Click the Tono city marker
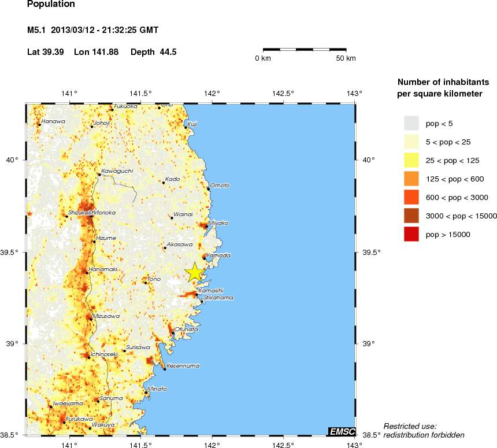497x448 pixels. pyautogui.click(x=146, y=283)
